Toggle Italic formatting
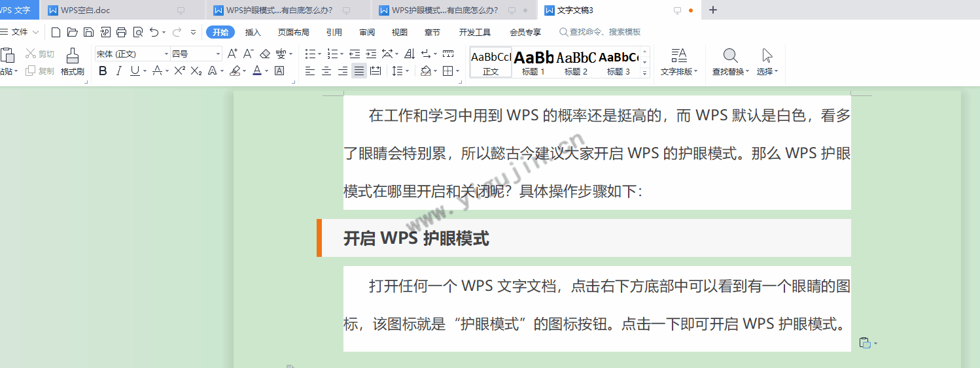980x368 pixels. click(118, 71)
